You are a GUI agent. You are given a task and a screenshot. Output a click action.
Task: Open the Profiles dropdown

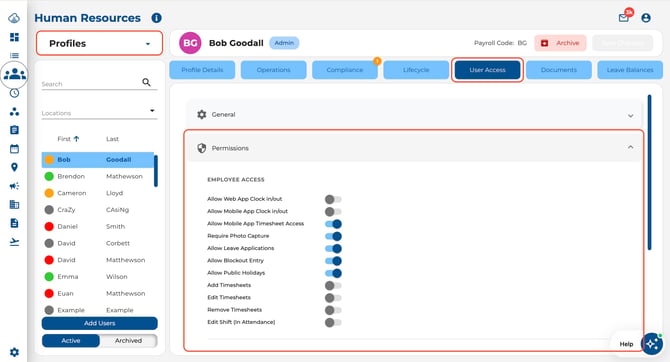[x=99, y=43]
